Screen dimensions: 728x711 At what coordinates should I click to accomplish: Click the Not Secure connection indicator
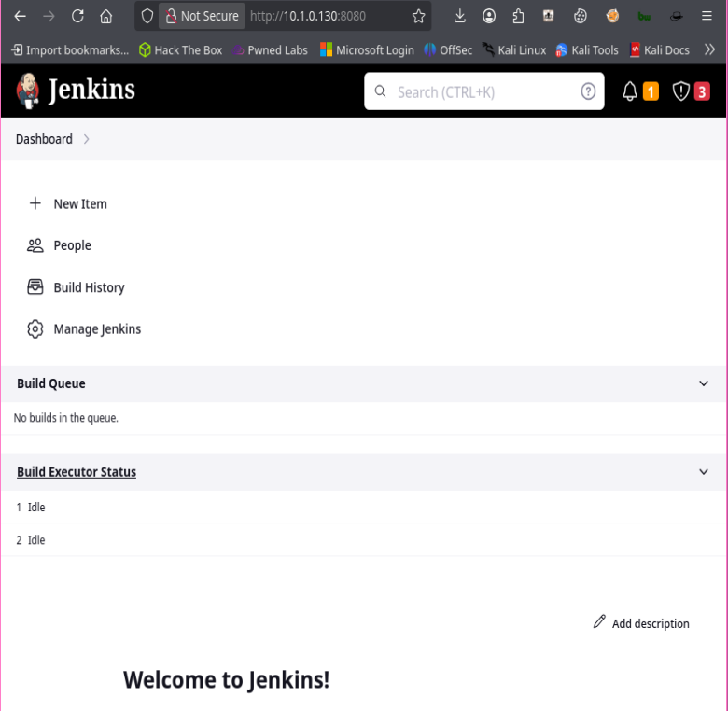[x=202, y=16]
